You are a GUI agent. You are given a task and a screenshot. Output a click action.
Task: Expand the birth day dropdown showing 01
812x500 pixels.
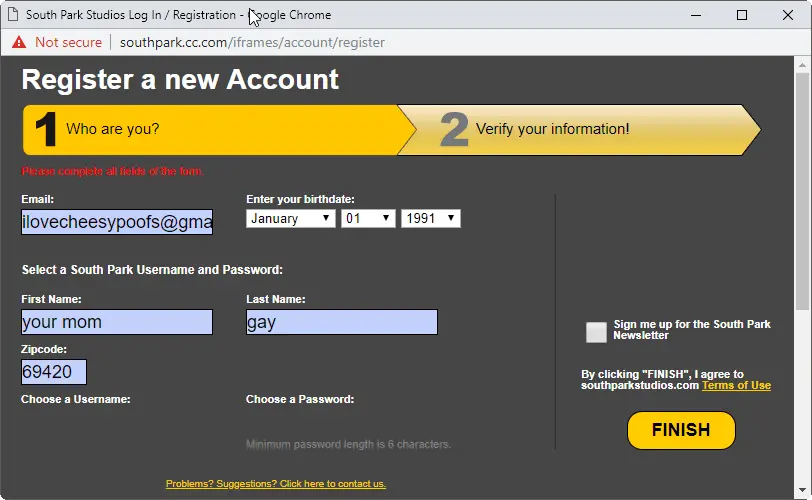click(x=368, y=218)
